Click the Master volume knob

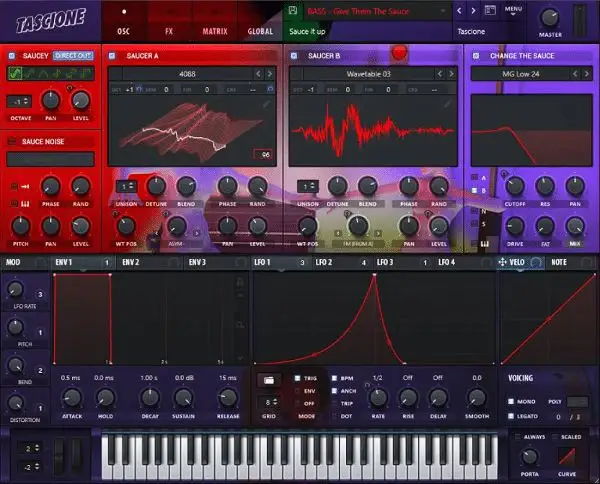(550, 19)
